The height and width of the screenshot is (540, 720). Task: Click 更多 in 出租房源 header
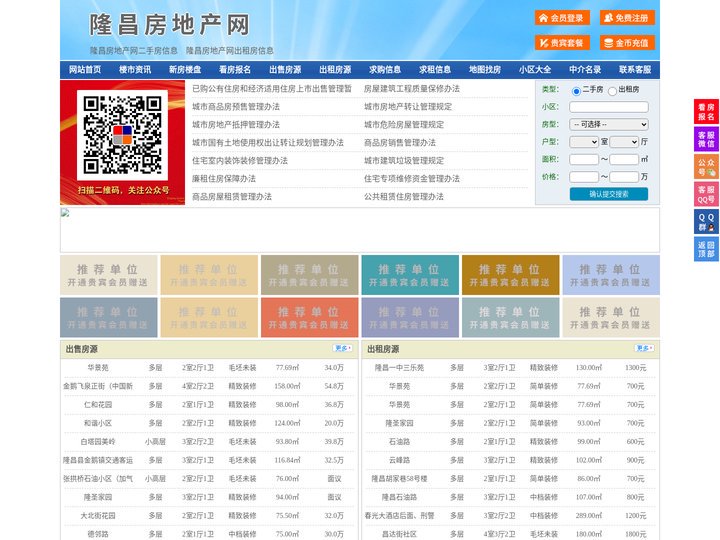coord(644,348)
